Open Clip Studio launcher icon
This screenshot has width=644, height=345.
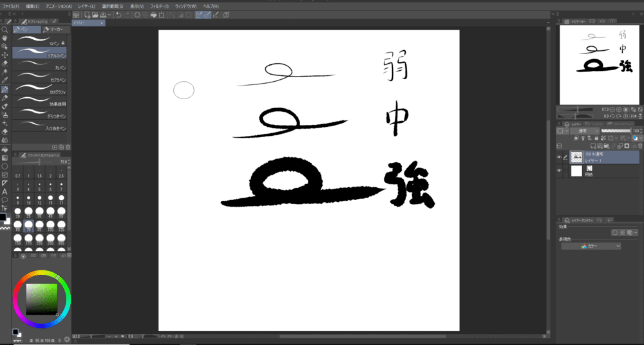(x=75, y=15)
